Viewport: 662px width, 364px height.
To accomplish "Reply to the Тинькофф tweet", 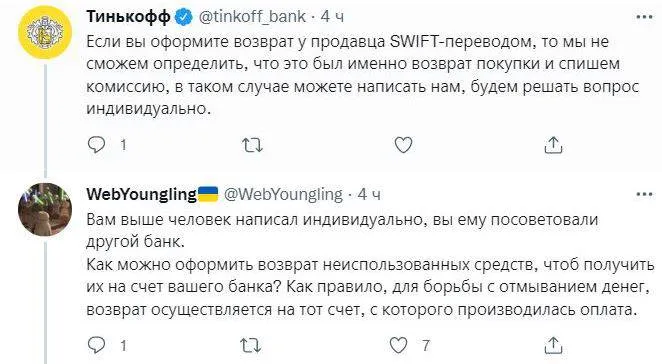I will (96, 145).
